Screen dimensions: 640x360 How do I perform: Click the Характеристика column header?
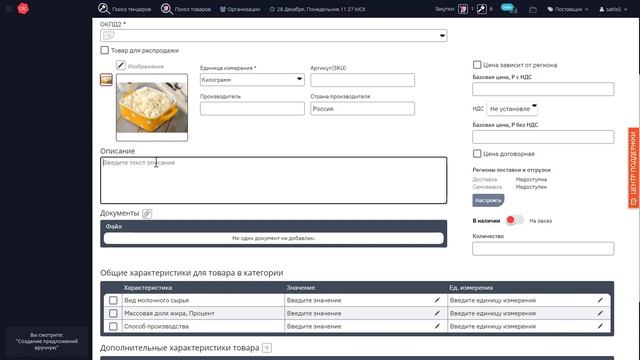point(148,288)
